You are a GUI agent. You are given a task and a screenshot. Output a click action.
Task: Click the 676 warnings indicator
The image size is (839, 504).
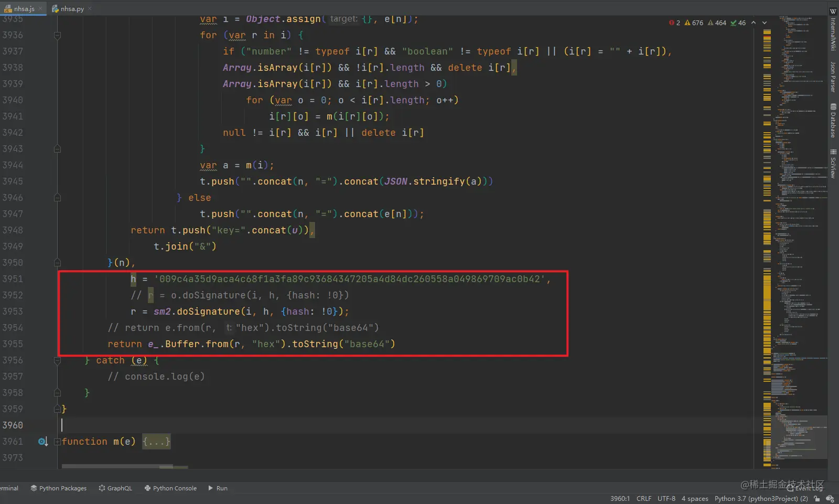[694, 23]
